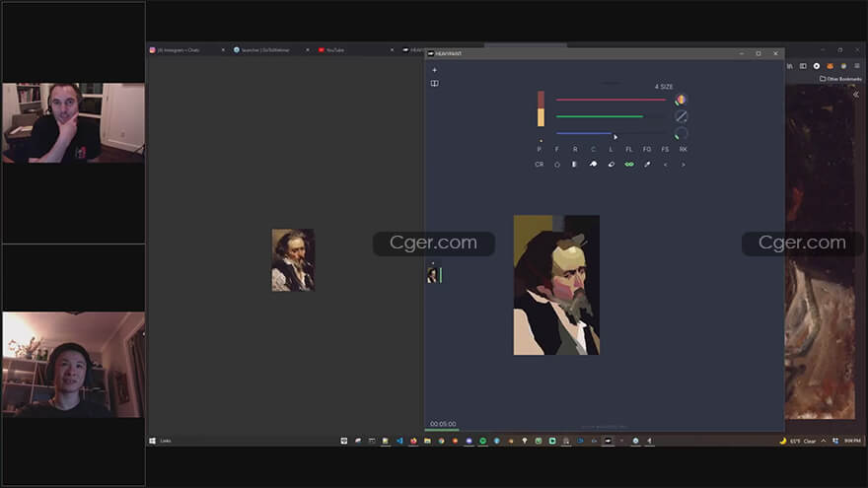Select the C mode button
Image resolution: width=868 pixels, height=488 pixels.
point(593,150)
